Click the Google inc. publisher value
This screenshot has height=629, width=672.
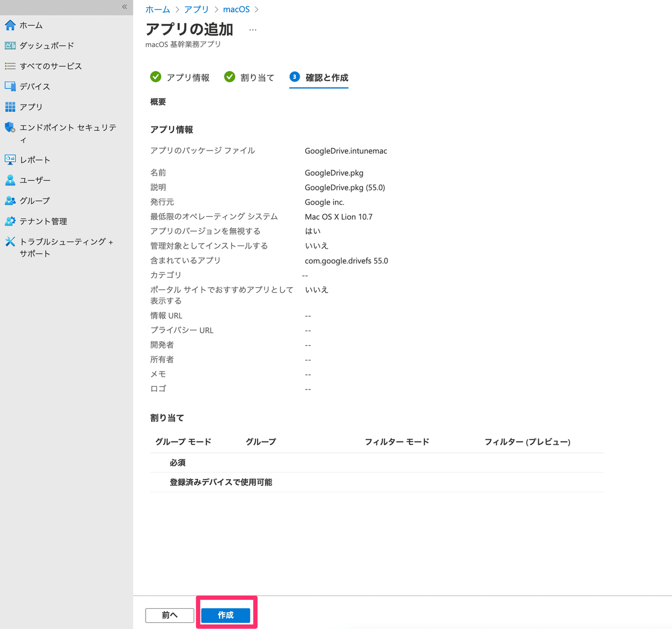(x=325, y=202)
